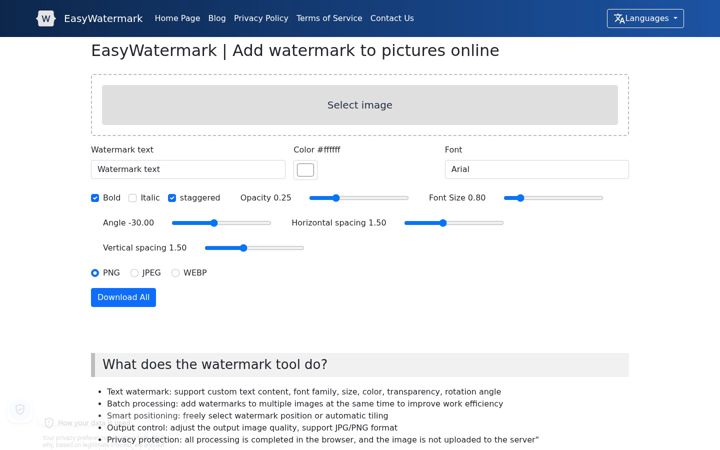Enable the Italic checkbox
The height and width of the screenshot is (450, 720).
tap(133, 198)
